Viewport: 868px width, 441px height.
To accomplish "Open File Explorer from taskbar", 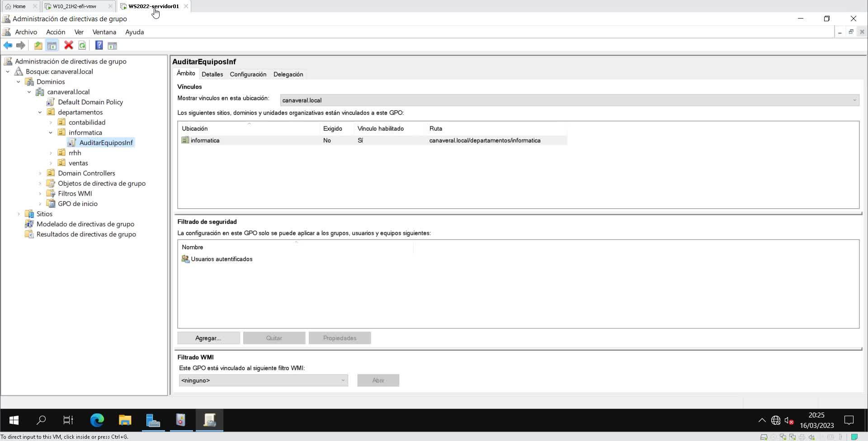I will (125, 420).
